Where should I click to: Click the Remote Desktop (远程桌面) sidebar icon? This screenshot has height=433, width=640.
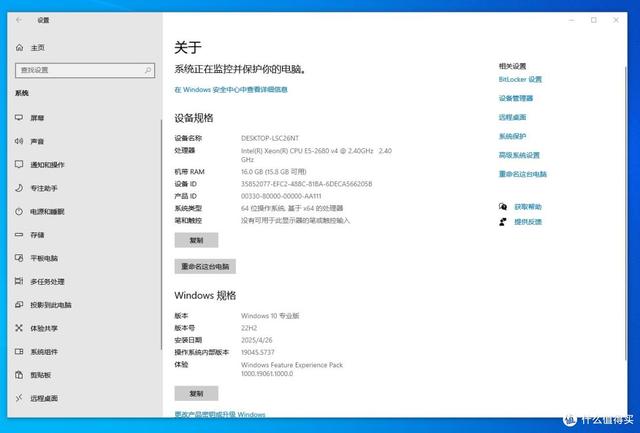(x=19, y=398)
